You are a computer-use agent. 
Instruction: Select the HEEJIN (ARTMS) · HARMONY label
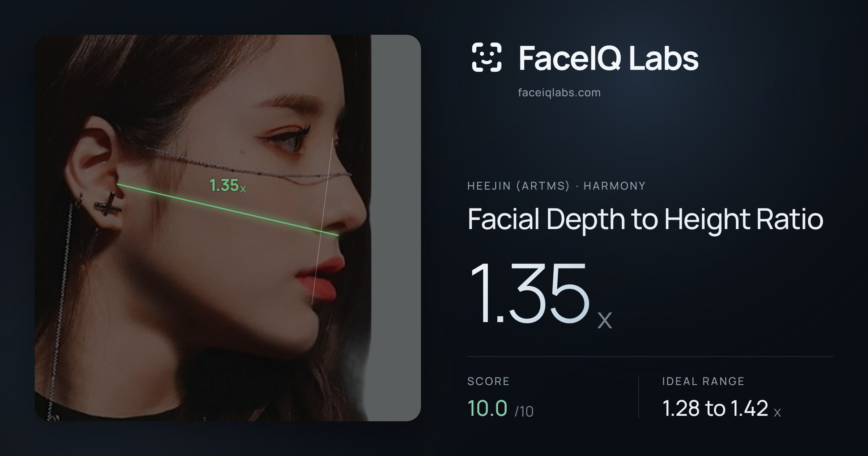point(556,186)
